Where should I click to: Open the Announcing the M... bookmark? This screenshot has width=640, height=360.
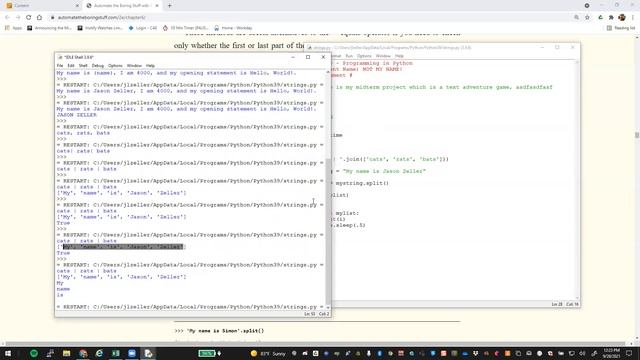pos(49,28)
